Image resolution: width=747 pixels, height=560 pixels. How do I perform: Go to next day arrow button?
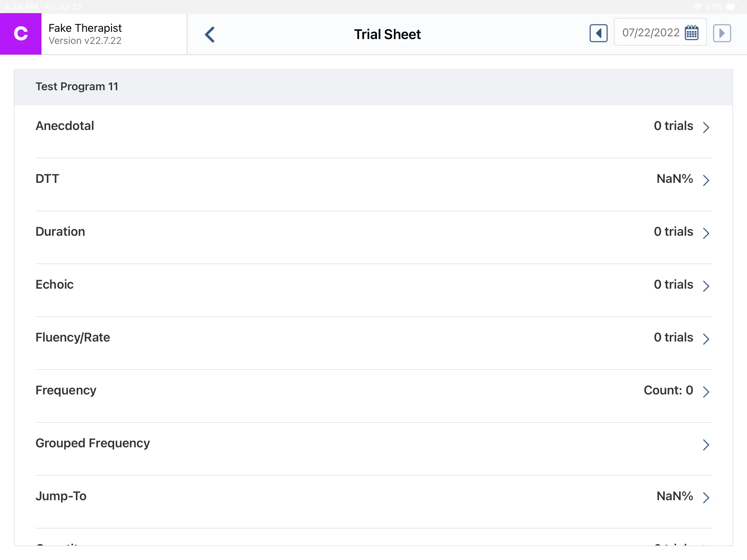point(722,34)
